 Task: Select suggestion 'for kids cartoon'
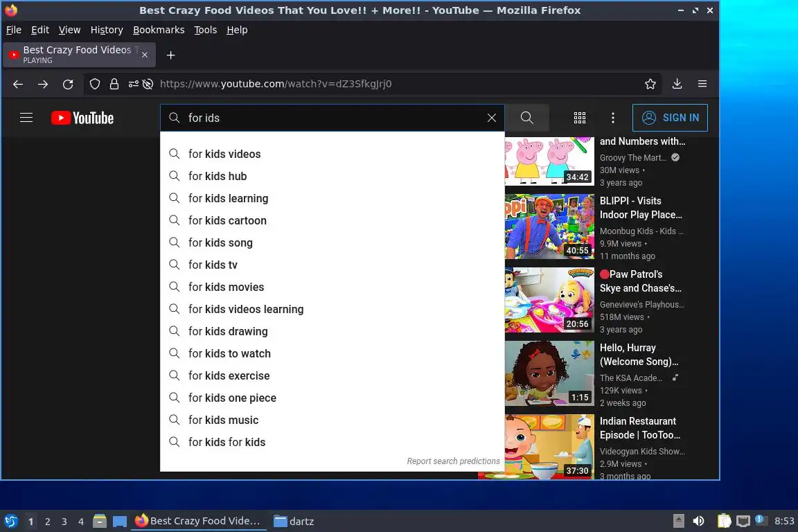coord(332,220)
